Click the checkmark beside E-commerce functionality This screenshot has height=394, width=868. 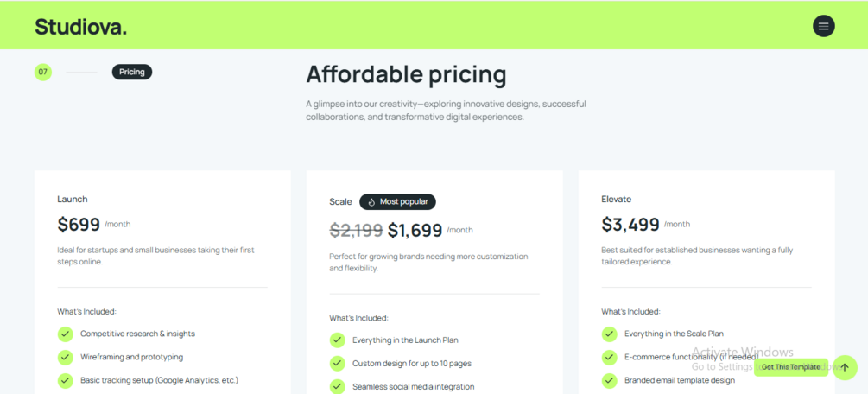point(610,357)
